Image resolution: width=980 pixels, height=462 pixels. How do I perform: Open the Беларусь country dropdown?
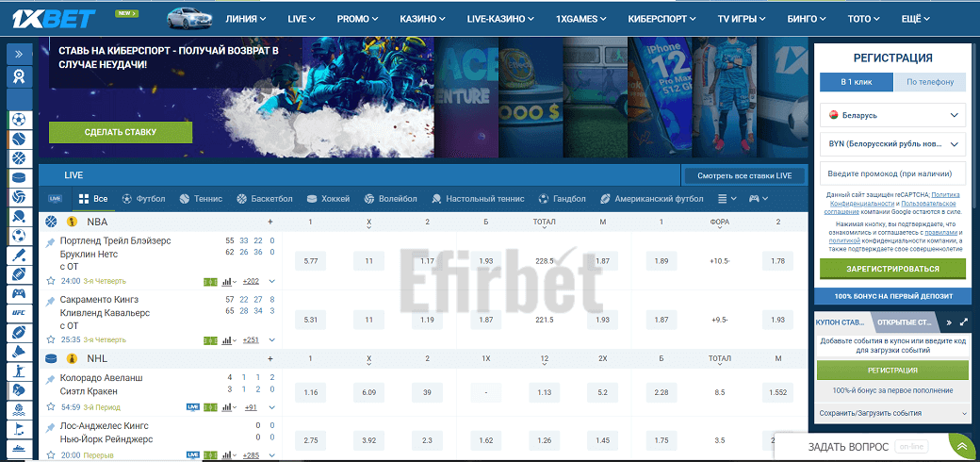892,115
